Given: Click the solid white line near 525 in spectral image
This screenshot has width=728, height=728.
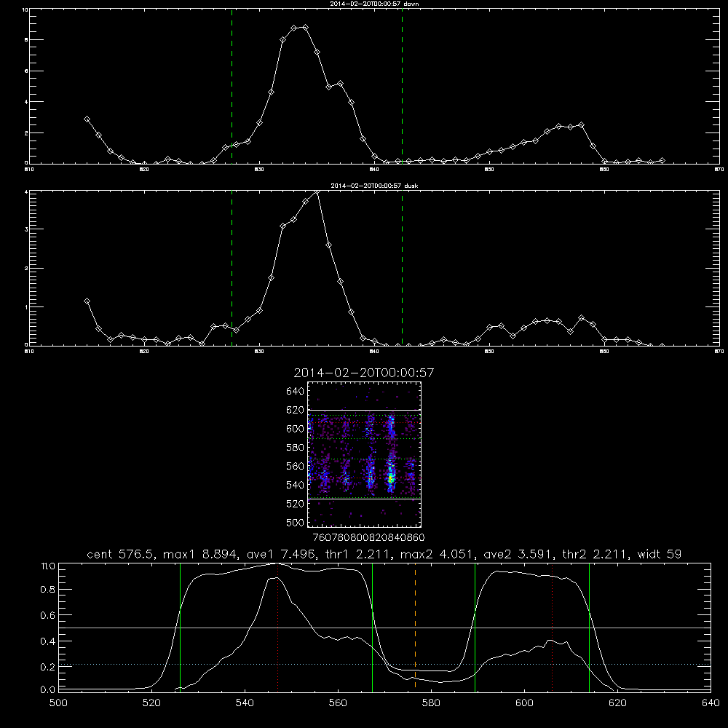Looking at the screenshot, I should [x=364, y=499].
